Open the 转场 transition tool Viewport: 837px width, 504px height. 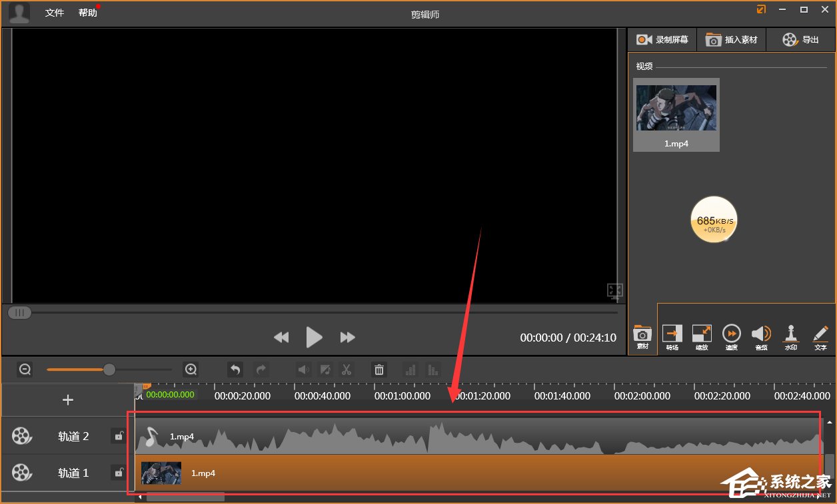[672, 336]
